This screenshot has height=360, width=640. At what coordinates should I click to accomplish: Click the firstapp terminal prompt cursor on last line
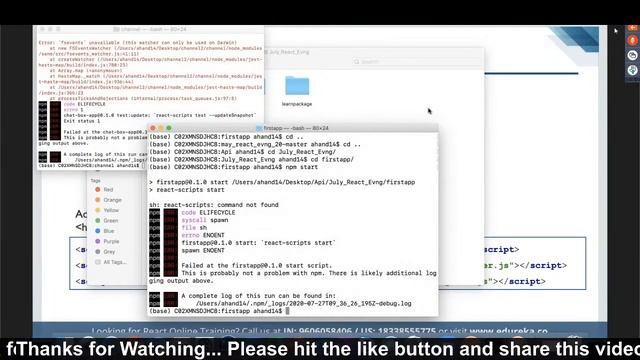[x=287, y=311]
